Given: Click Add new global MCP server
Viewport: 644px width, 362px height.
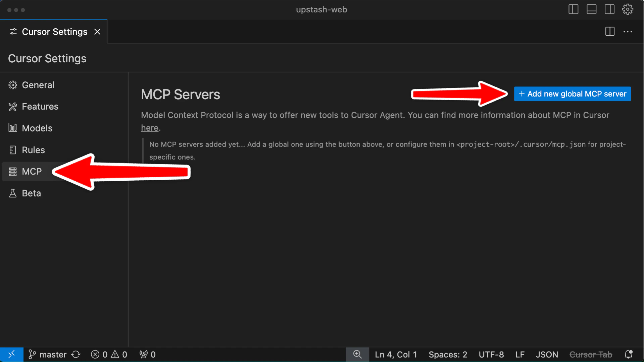Looking at the screenshot, I should [x=572, y=94].
